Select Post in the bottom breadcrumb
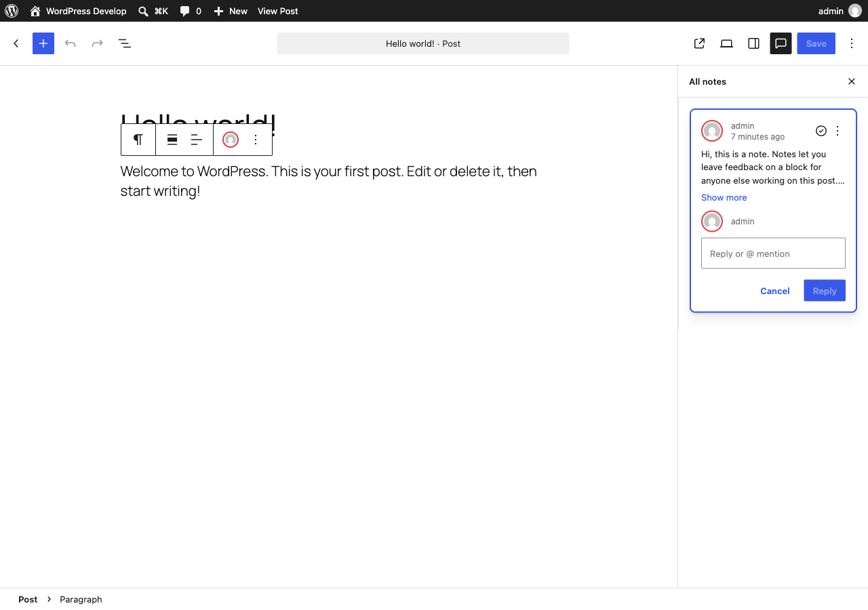The height and width of the screenshot is (610, 868). pos(28,599)
